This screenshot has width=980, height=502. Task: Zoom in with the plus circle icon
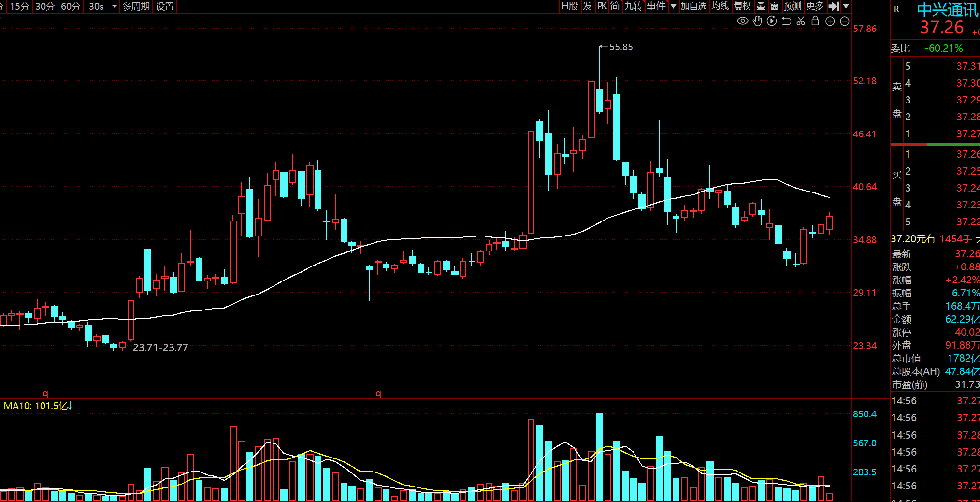[x=830, y=21]
